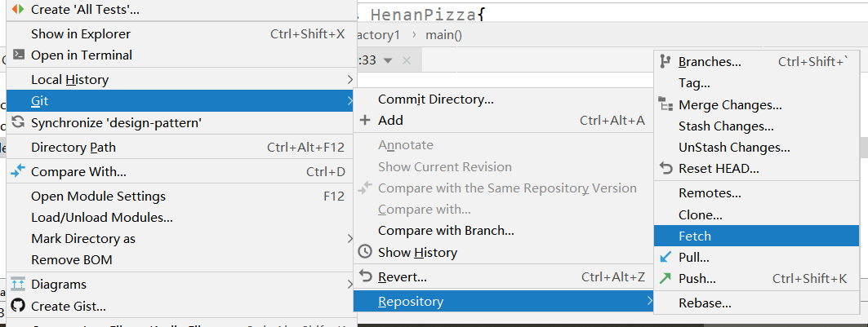868x327 pixels.
Task: Close the :33 editor tab
Action: coord(407,60)
